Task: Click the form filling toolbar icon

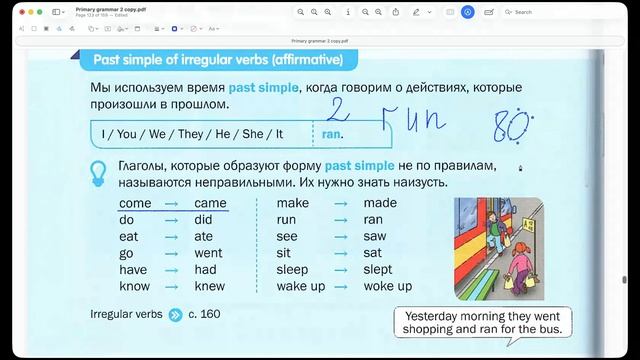Action: pos(489,12)
